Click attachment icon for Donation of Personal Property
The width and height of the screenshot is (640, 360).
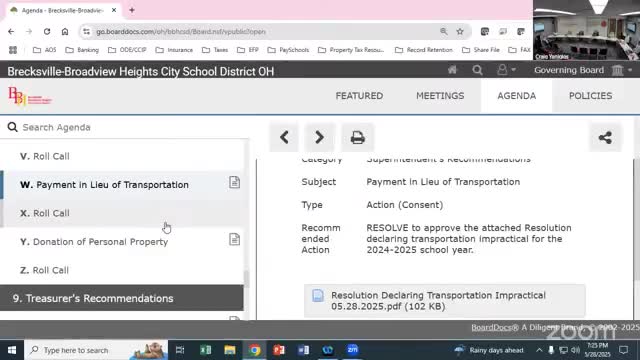[234, 240]
